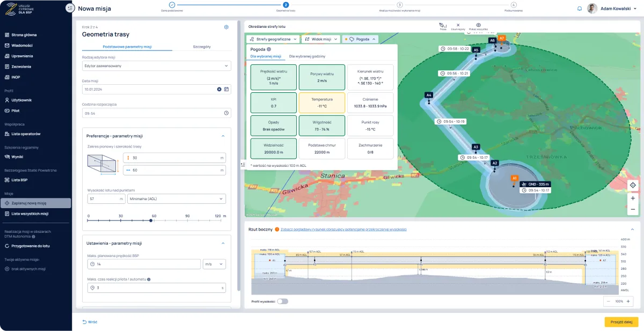The width and height of the screenshot is (644, 331).
Task: Open the Strefy geograficzne dropdown
Action: (273, 39)
